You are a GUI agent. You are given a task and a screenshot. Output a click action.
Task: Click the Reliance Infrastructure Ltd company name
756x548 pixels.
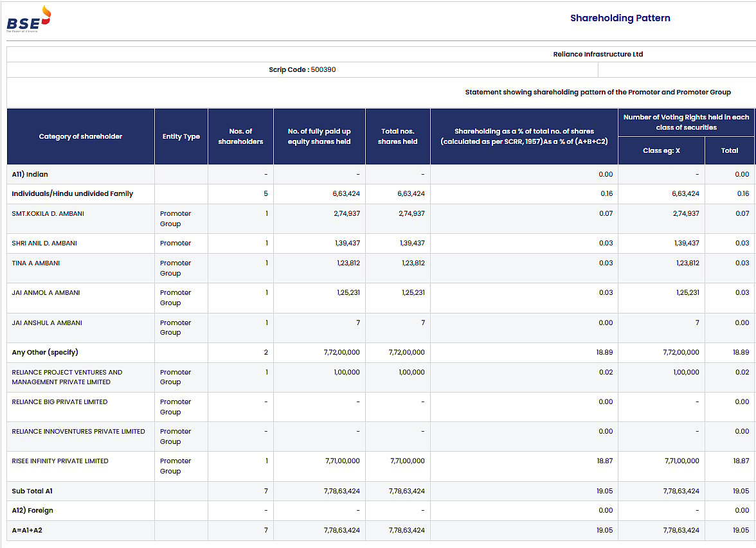(x=598, y=54)
